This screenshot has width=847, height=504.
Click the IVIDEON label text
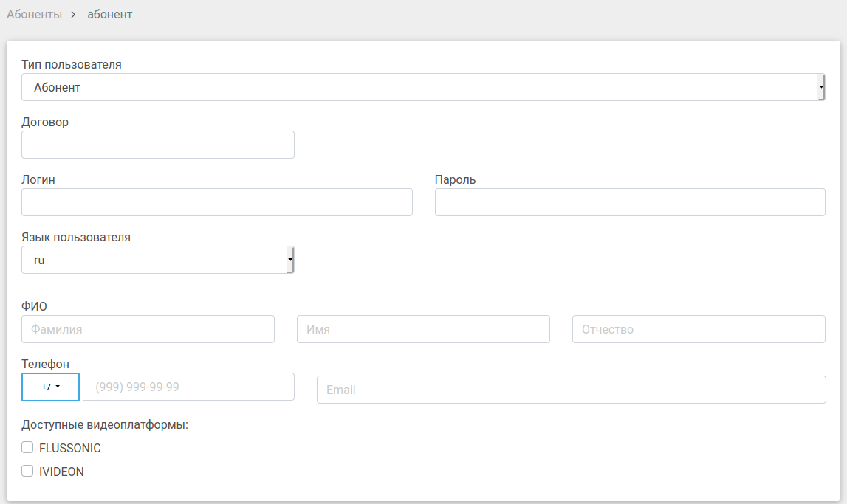coord(61,472)
